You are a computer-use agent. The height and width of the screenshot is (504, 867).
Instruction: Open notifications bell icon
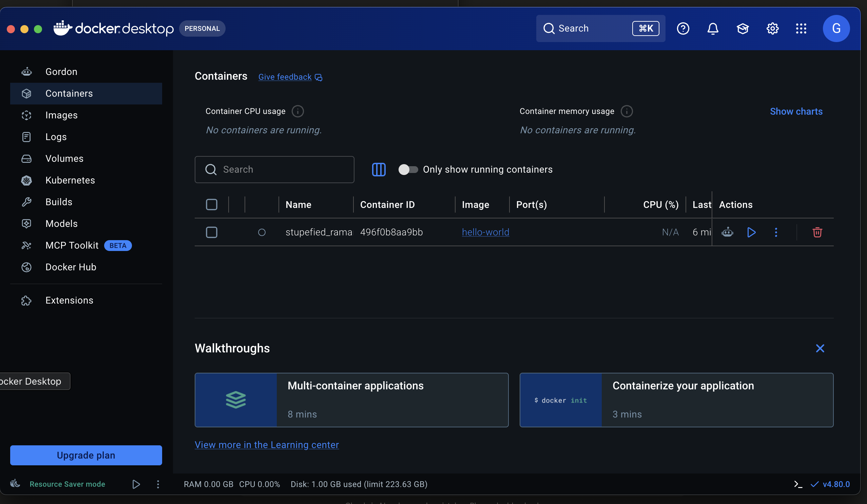[713, 28]
